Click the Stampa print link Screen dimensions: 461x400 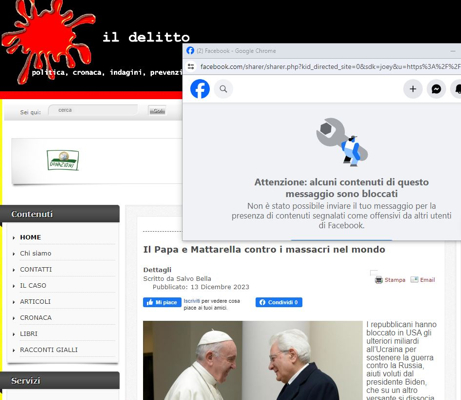pos(395,280)
